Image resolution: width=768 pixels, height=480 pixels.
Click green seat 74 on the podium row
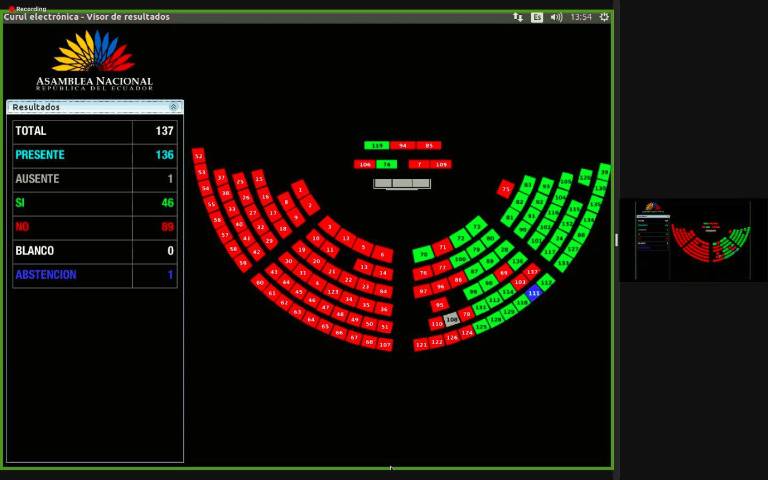point(387,164)
